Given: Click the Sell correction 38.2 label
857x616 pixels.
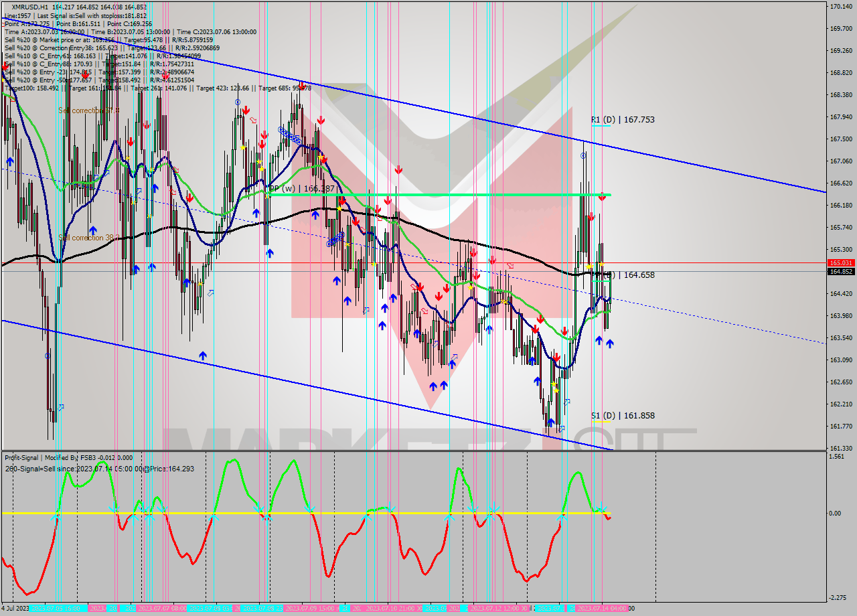Looking at the screenshot, I should (x=89, y=238).
